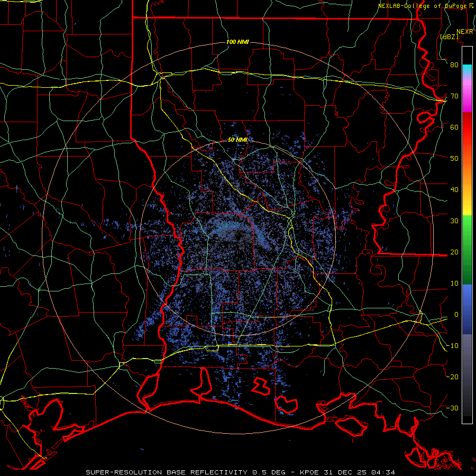
Task: Click the 0 value on the dBZ scale
Action: click(456, 315)
